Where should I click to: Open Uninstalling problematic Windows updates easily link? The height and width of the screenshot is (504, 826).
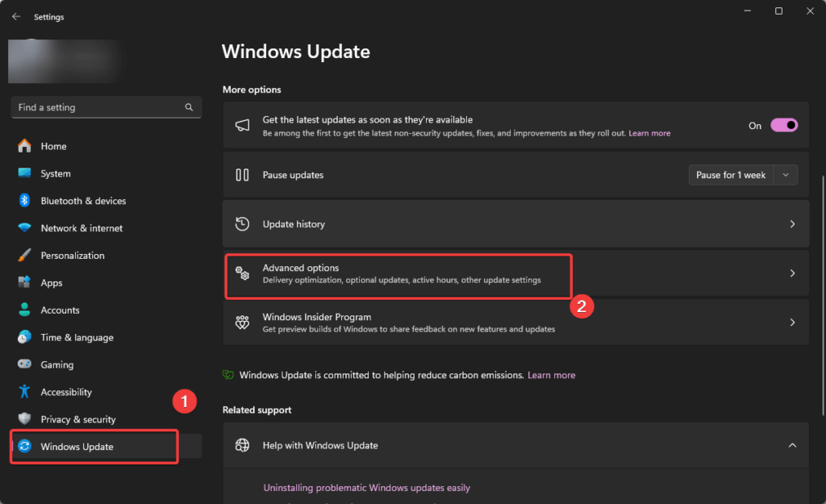click(x=367, y=488)
